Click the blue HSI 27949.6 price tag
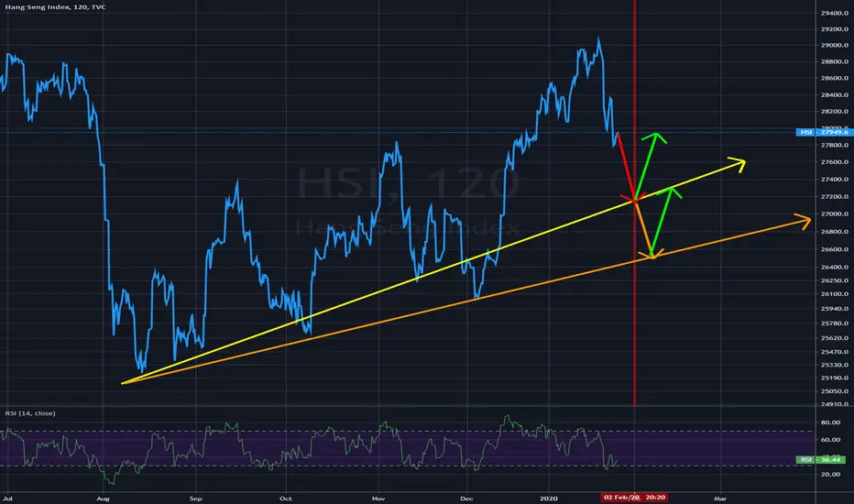This screenshot has width=854, height=504. click(x=823, y=132)
